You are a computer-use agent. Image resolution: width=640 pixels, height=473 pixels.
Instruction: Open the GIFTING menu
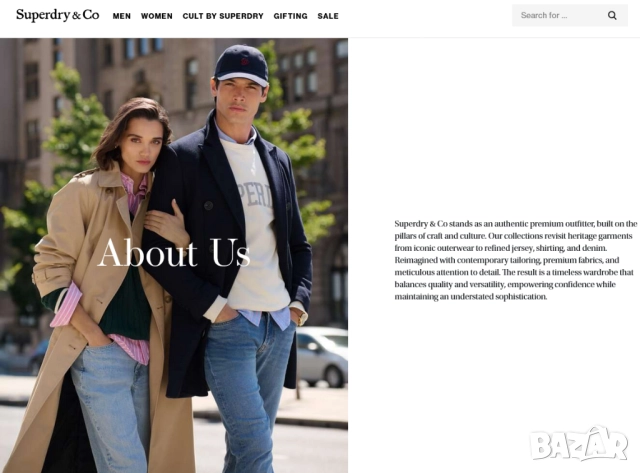click(x=290, y=16)
